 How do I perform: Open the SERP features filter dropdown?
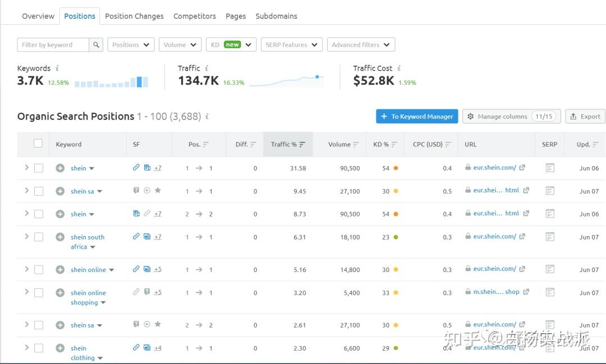(x=291, y=44)
